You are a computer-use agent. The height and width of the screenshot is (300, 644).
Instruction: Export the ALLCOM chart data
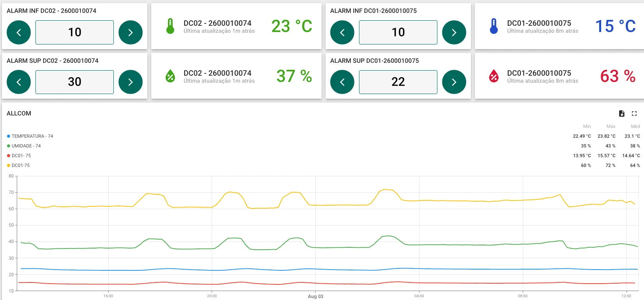(622, 114)
